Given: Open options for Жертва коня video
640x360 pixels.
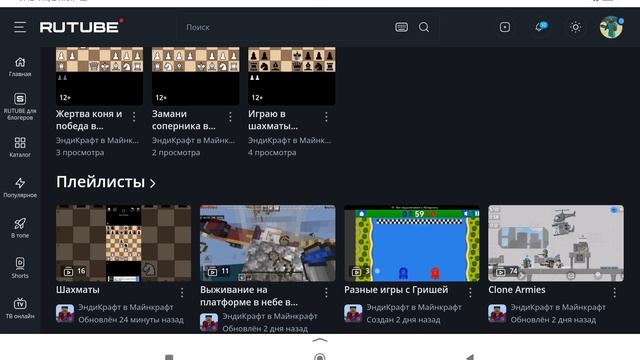Looking at the screenshot, I should click(134, 117).
